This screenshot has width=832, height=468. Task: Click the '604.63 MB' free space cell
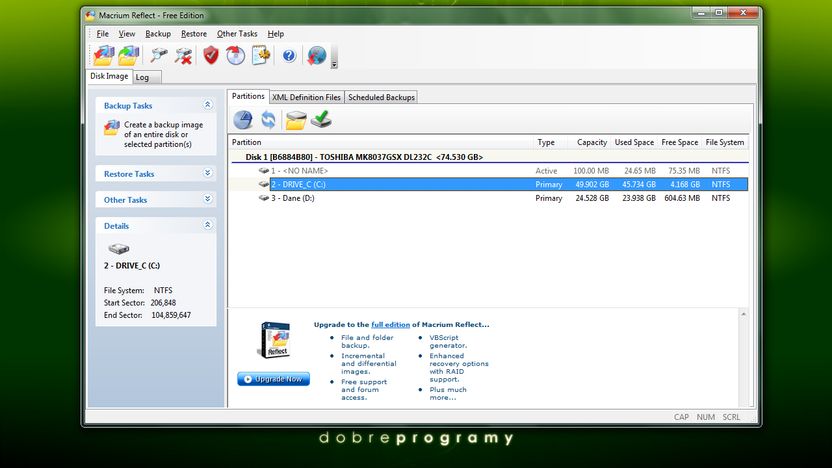pyautogui.click(x=682, y=198)
